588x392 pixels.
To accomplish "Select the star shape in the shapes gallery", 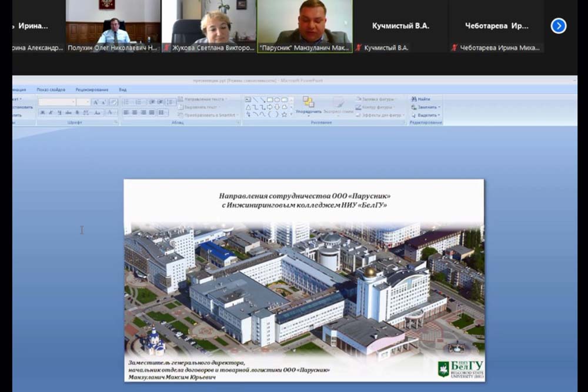I will coord(284,114).
